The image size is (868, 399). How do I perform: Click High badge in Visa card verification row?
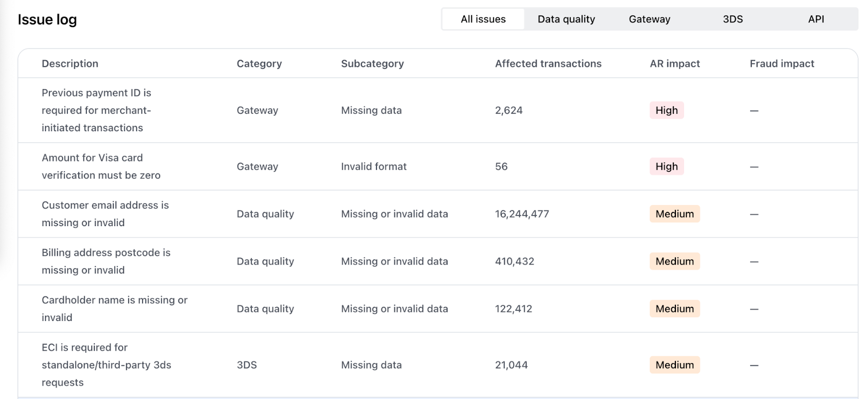(x=667, y=166)
